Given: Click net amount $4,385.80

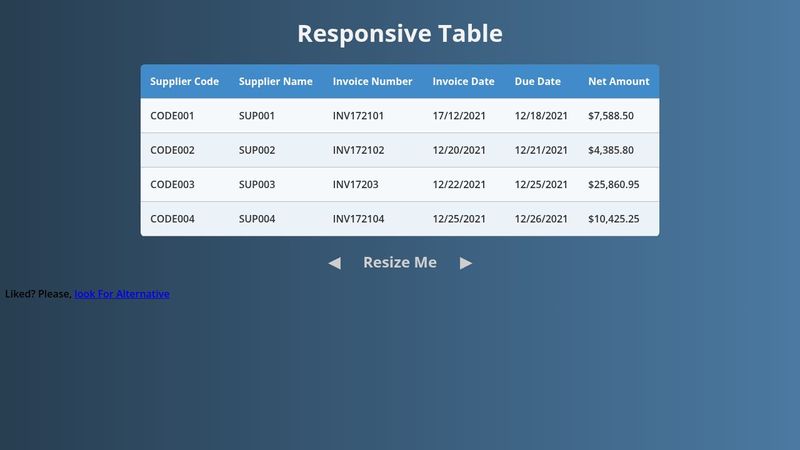Looking at the screenshot, I should (611, 150).
